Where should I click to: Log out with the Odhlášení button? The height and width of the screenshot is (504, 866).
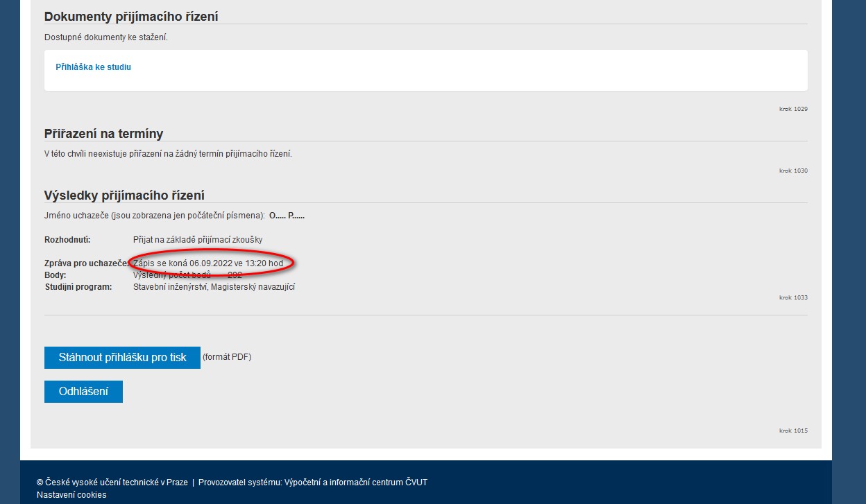[83, 392]
